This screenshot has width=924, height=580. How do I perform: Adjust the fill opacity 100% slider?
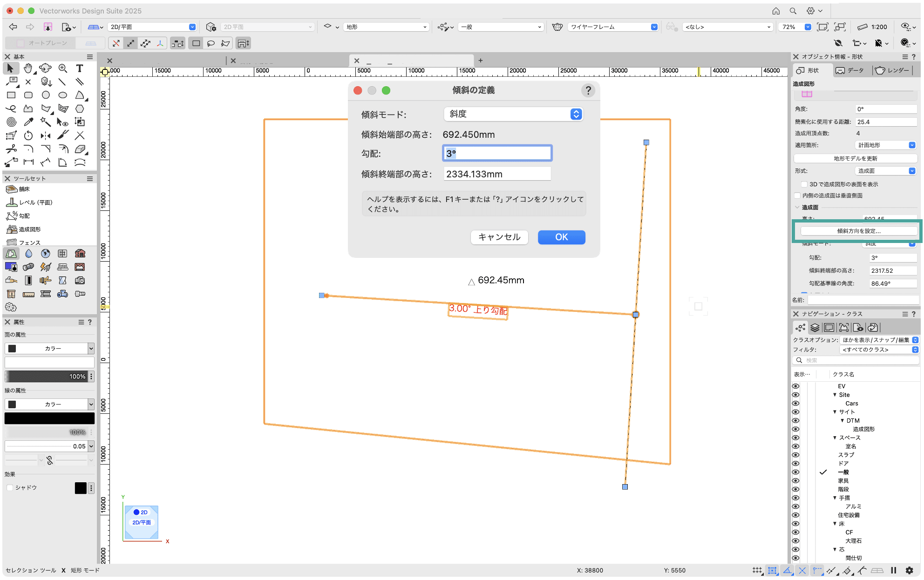coord(47,376)
